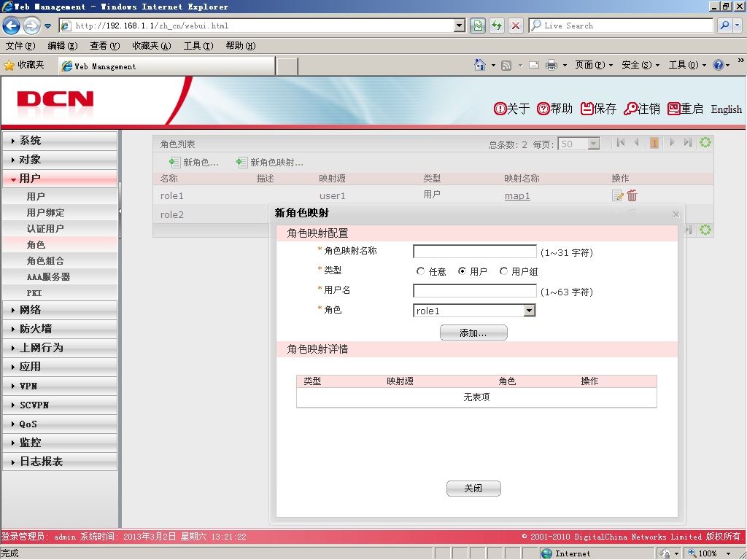Switch interface language to English
The height and width of the screenshot is (560, 747).
point(726,109)
